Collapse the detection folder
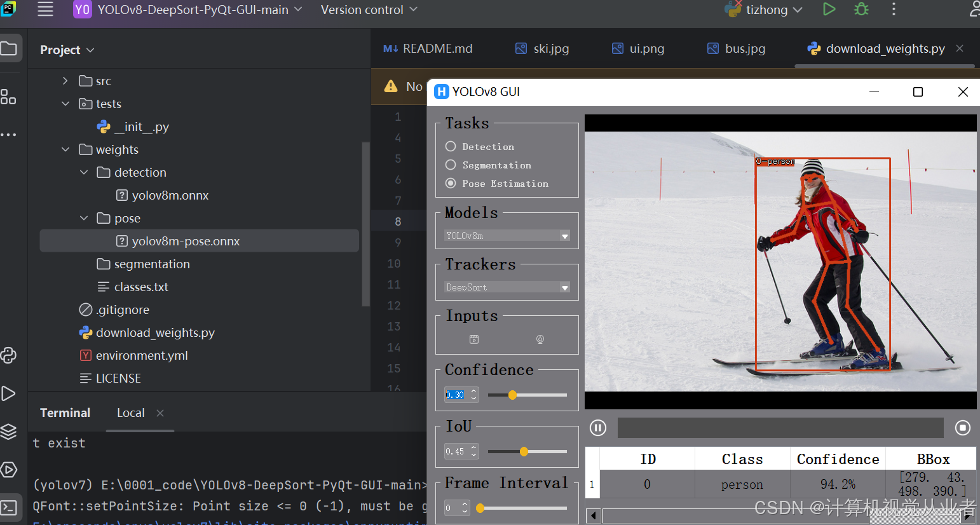This screenshot has width=980, height=525. [83, 172]
